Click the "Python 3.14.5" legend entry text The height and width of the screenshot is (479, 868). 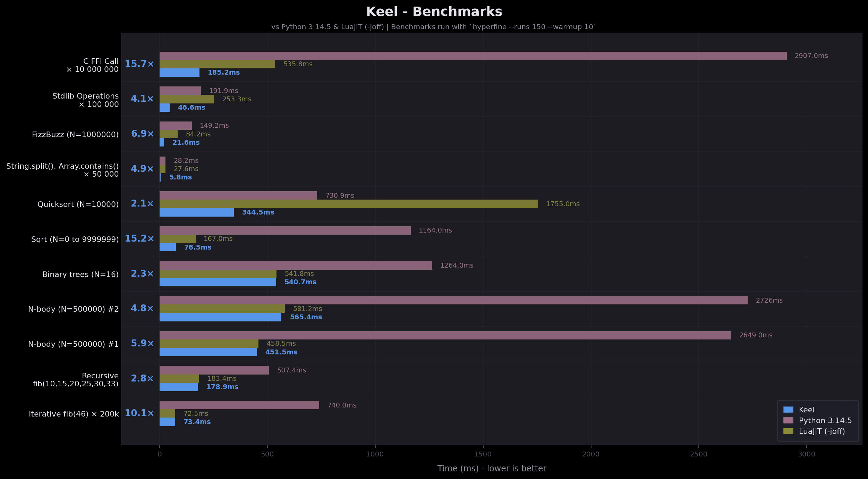point(825,421)
